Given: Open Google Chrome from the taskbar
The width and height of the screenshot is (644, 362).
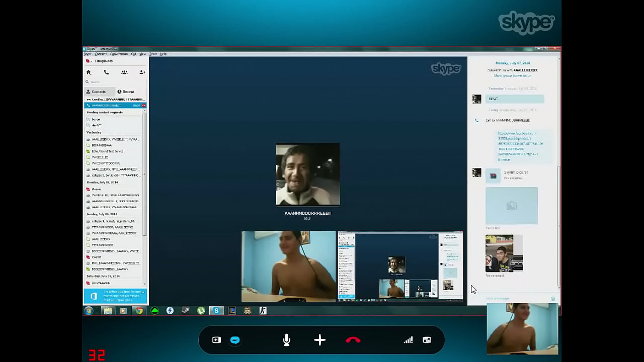Looking at the screenshot, I should coord(139,311).
